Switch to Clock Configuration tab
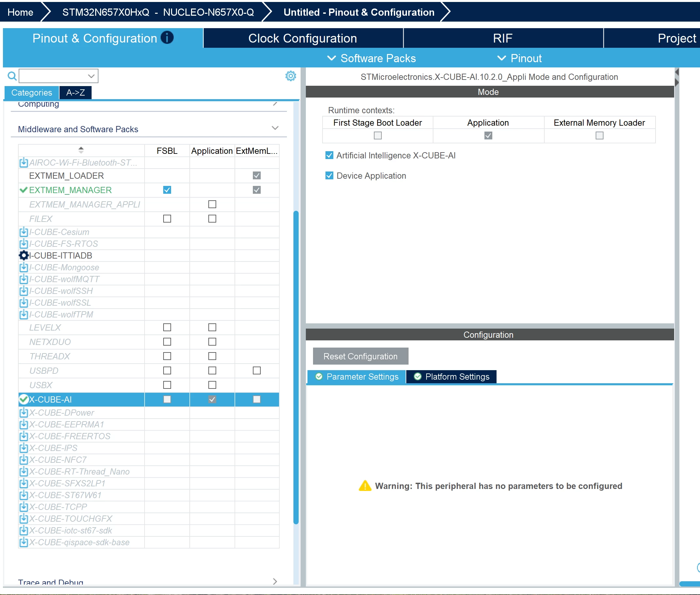 303,38
